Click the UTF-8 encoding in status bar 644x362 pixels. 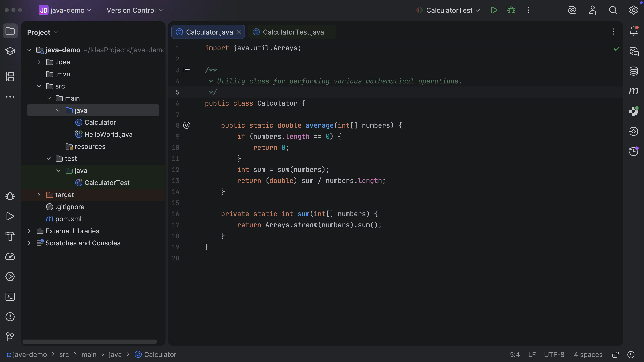click(554, 354)
